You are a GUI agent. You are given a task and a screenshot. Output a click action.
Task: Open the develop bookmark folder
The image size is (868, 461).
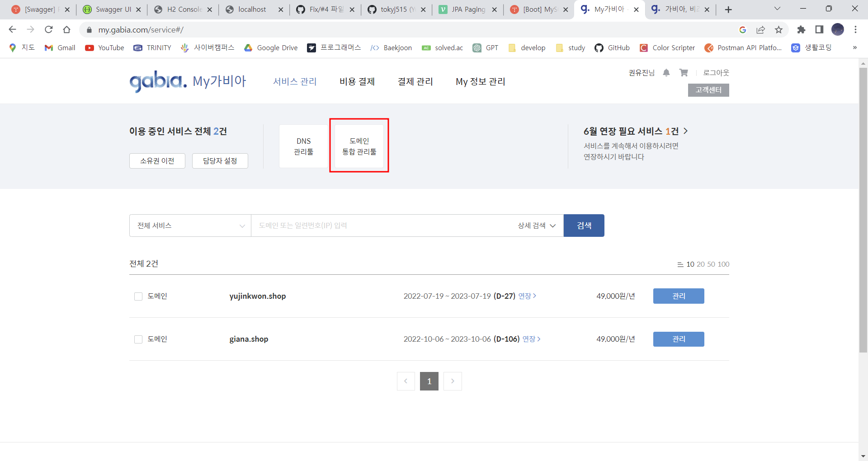coord(527,48)
